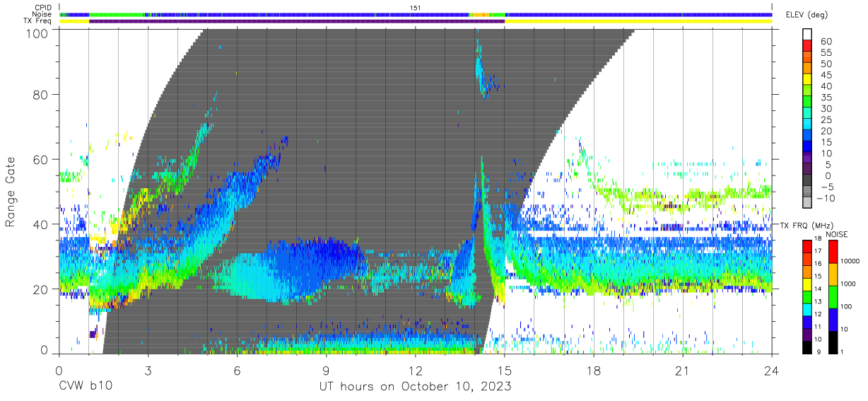Click the TX Freq row label
This screenshot has height=401, width=868.
tap(38, 21)
